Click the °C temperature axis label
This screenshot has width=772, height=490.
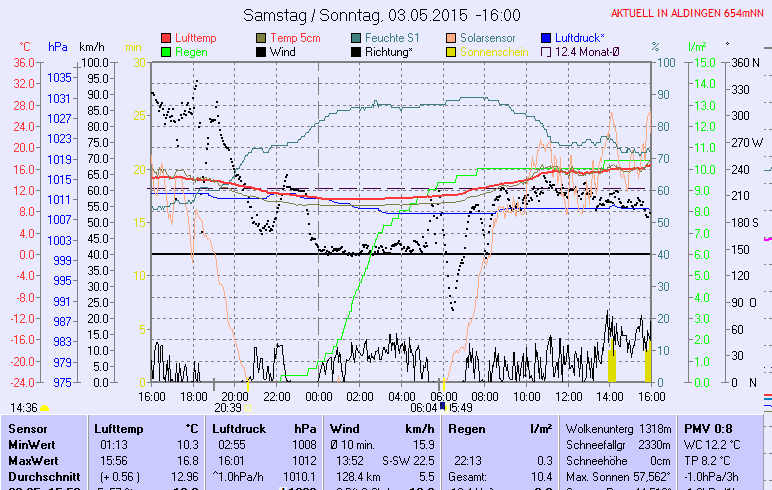[x=25, y=47]
